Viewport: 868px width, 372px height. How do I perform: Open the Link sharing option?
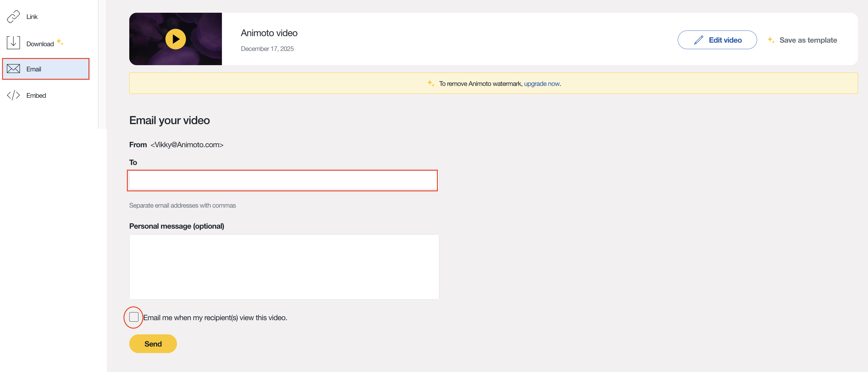(32, 17)
